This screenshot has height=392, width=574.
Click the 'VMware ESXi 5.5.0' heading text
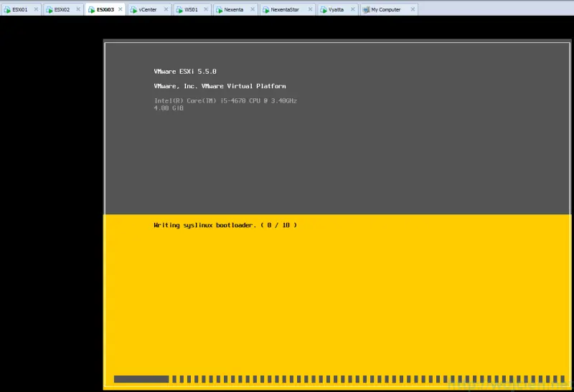click(x=185, y=72)
